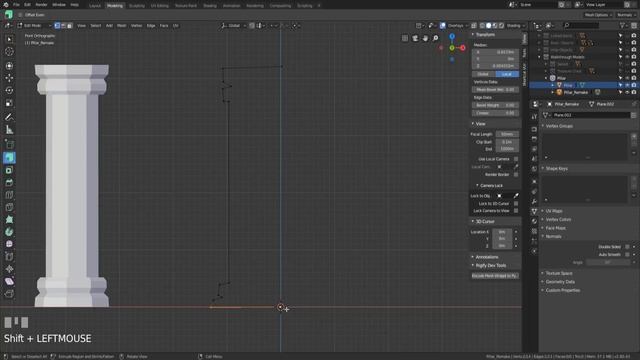Enable Render Border checkbox
The width and height of the screenshot is (640, 360).
pyautogui.click(x=516, y=174)
